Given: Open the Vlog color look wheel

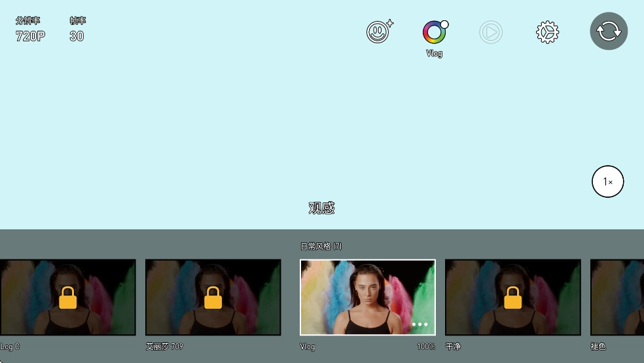Looking at the screenshot, I should (x=434, y=32).
